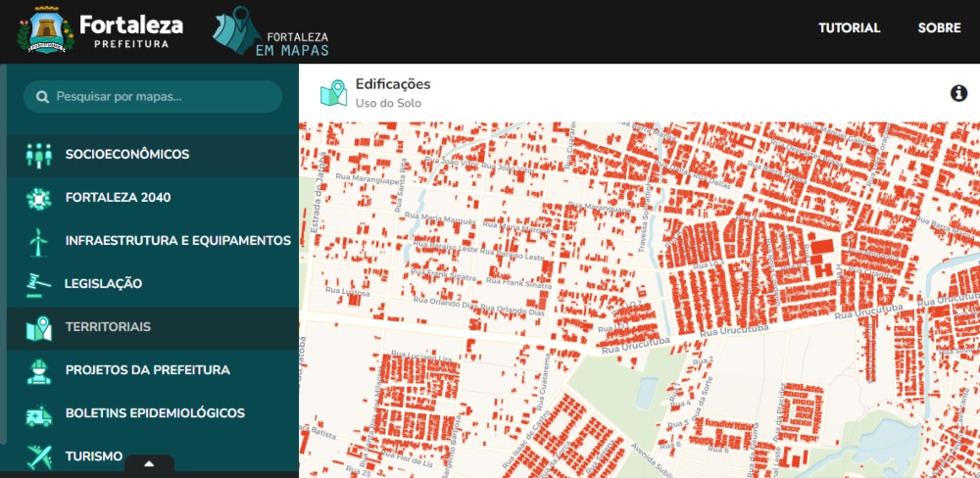Open the SOBRE link
Viewport: 980px width, 478px height.
(940, 28)
